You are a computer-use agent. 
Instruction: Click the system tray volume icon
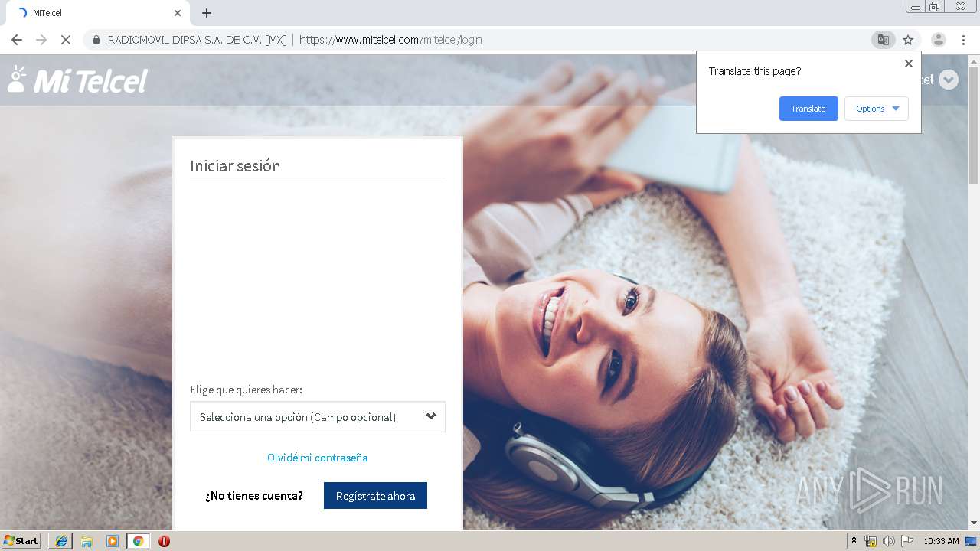[x=888, y=541]
